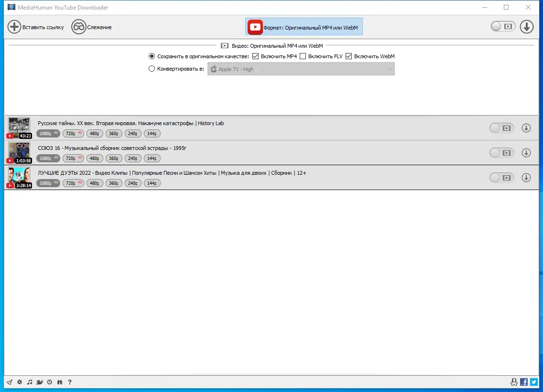
Task: Select title 'Русские тайны. XX век. Вторая мировая'
Action: (x=87, y=123)
